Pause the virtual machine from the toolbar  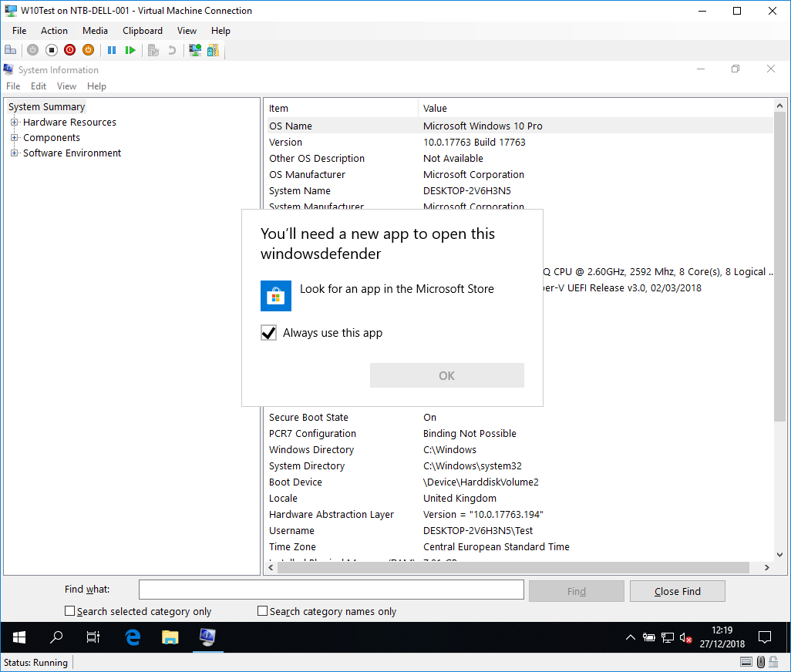112,50
